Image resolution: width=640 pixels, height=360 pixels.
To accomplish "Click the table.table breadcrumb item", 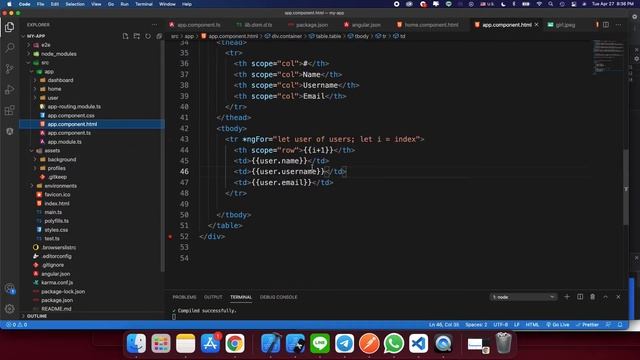I will point(328,36).
